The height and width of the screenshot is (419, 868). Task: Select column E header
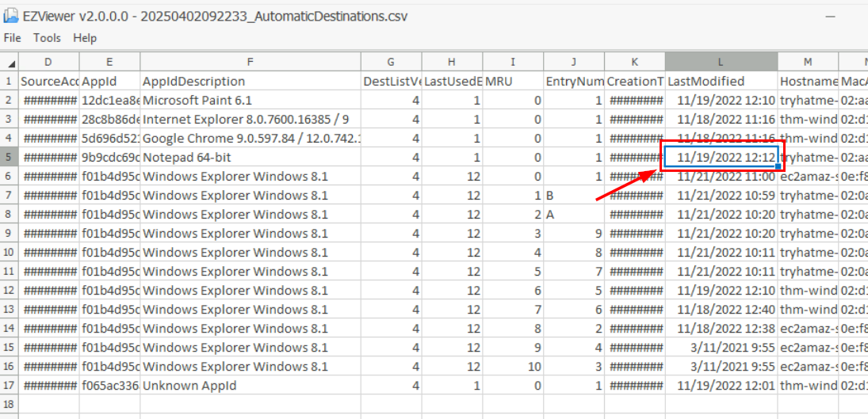coord(109,62)
